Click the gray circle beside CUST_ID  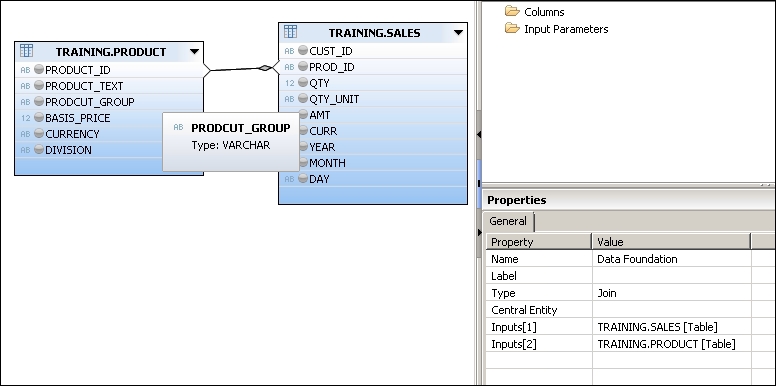point(303,50)
